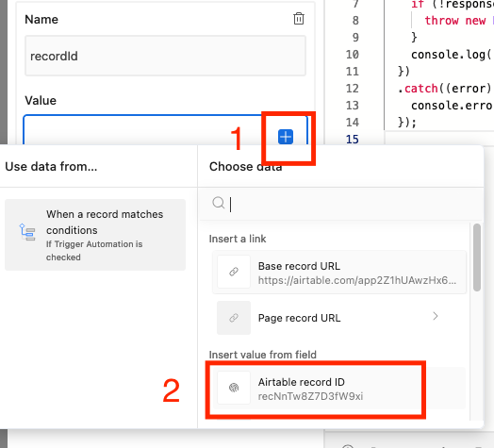Click the blue plus insert-token button
Image resolution: width=494 pixels, height=448 pixels.
tap(286, 137)
